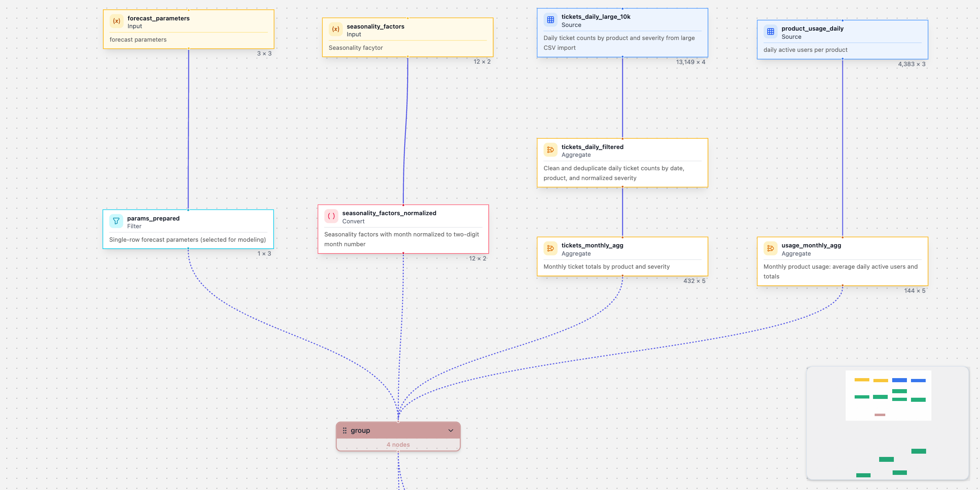Click the Aggregate icon on usage_monthly_agg

click(770, 248)
